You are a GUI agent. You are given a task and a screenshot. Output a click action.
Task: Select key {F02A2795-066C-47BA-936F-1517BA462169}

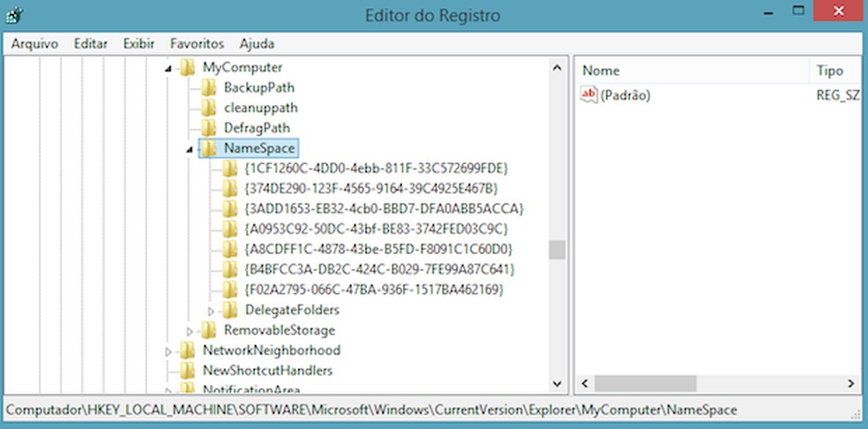[374, 290]
